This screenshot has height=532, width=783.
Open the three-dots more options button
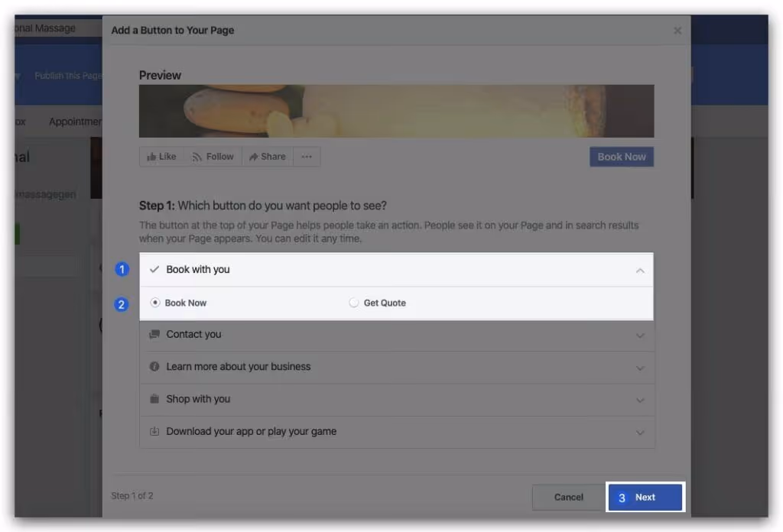307,157
